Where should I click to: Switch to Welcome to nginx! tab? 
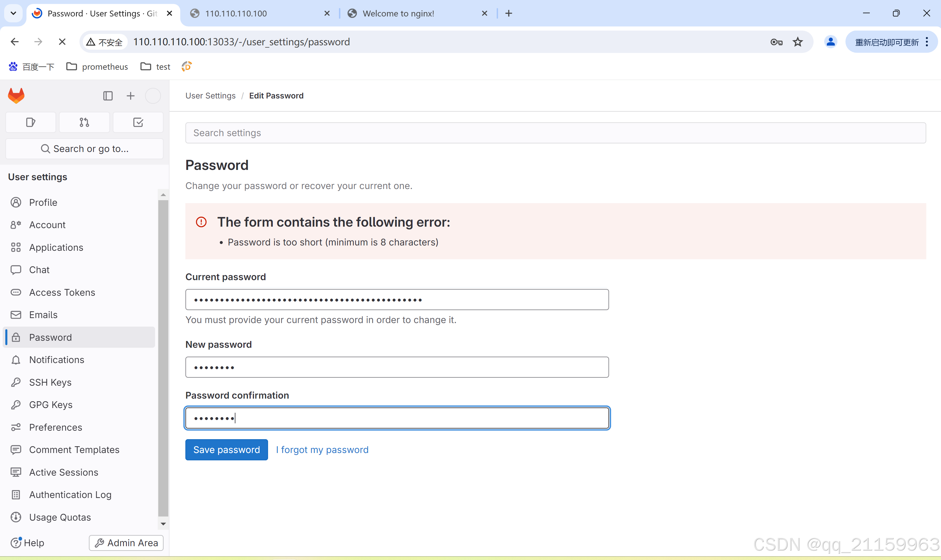pyautogui.click(x=398, y=14)
